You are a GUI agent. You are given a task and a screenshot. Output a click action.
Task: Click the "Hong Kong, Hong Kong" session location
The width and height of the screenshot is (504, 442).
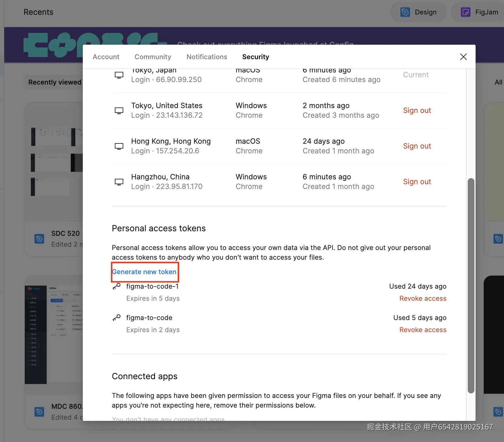171,141
